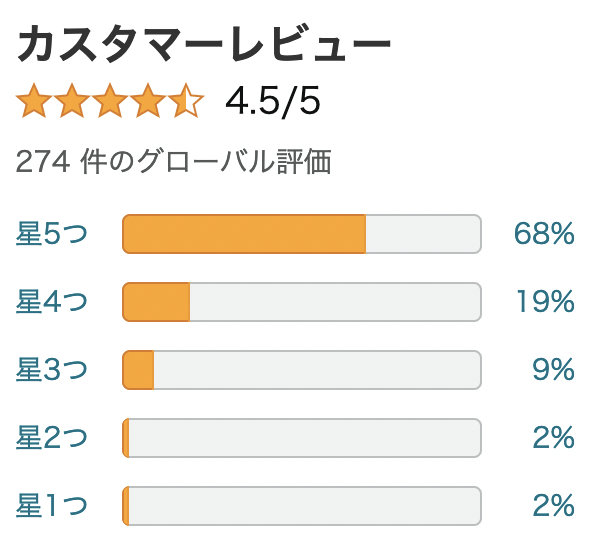Click the 274 件のグローバル評価 text
The image size is (590, 548).
[x=173, y=162]
